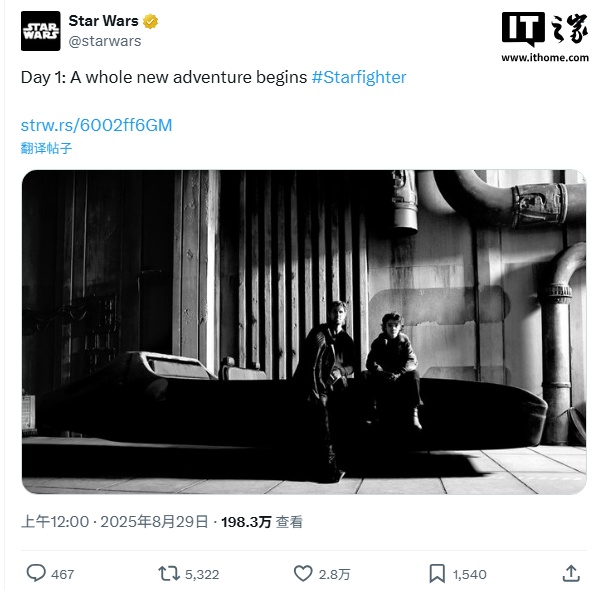Like the post with heart icon
Viewport: 599px width, 590px height.
[303, 574]
